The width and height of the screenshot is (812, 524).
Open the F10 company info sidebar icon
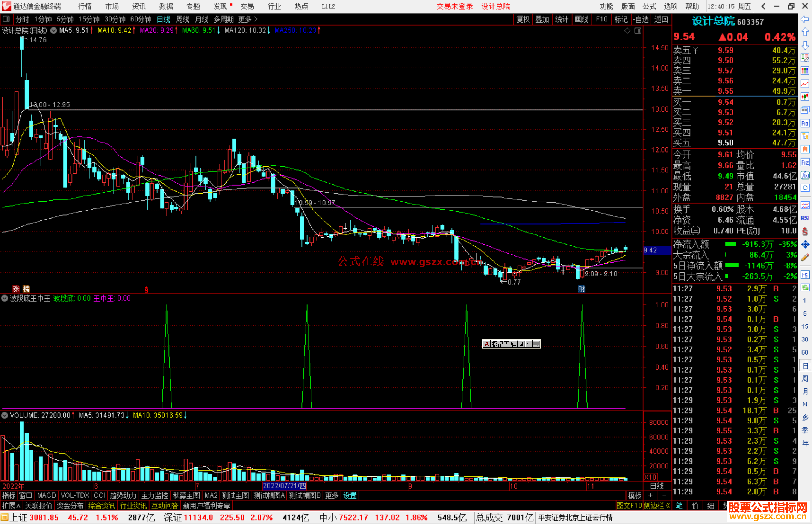[805, 124]
